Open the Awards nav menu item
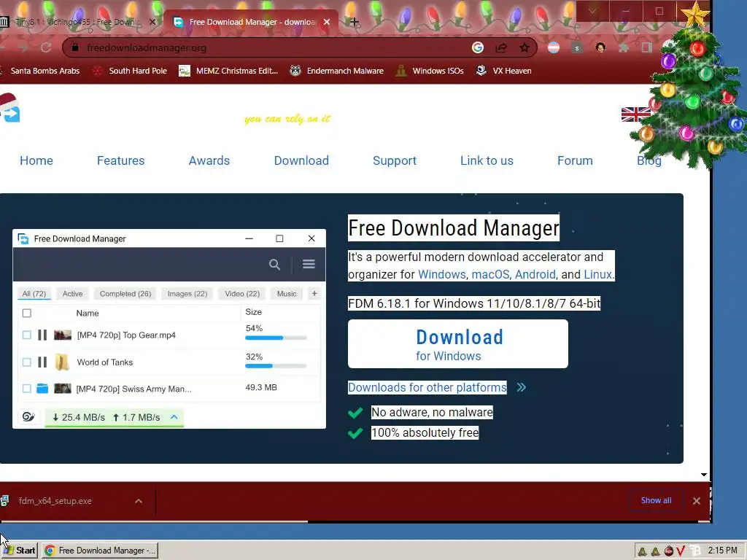747x560 pixels. (x=209, y=160)
